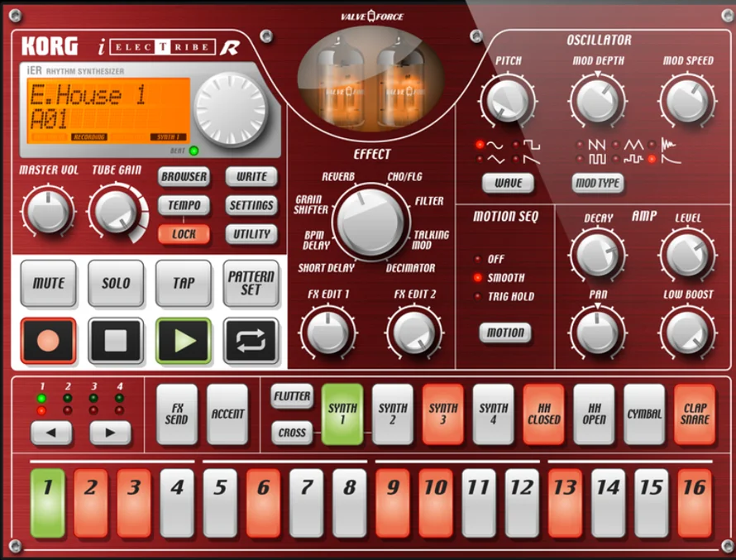
Task: Select the Smooth motion sequence mode
Action: coord(499,278)
